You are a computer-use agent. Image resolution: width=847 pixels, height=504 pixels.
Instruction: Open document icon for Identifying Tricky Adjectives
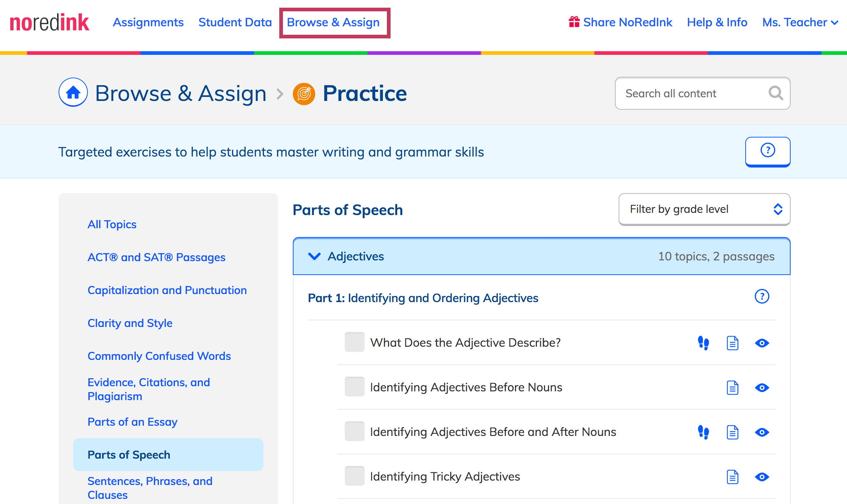(732, 477)
